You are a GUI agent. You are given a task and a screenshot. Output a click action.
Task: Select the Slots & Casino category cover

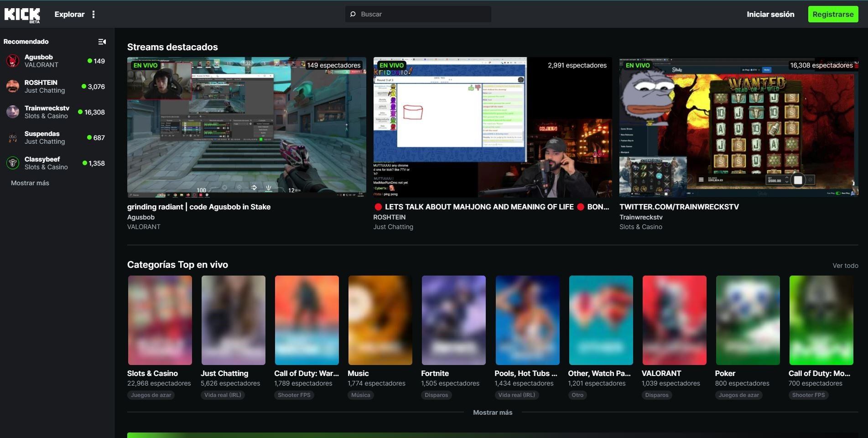(x=160, y=320)
